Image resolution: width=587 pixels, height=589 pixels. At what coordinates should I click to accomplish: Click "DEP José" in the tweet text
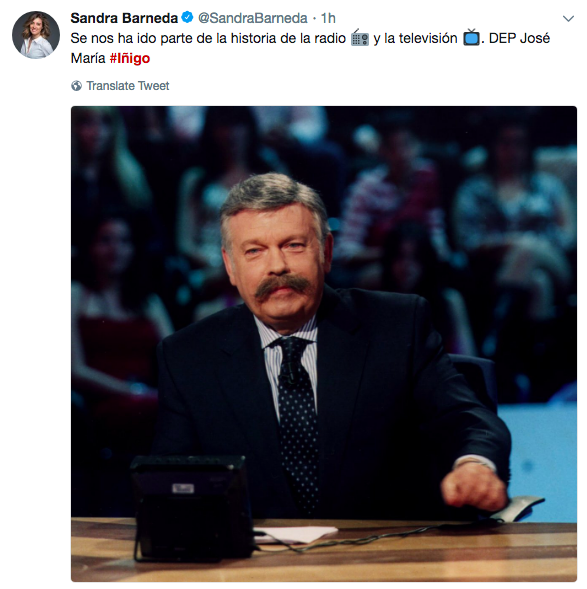pyautogui.click(x=519, y=38)
